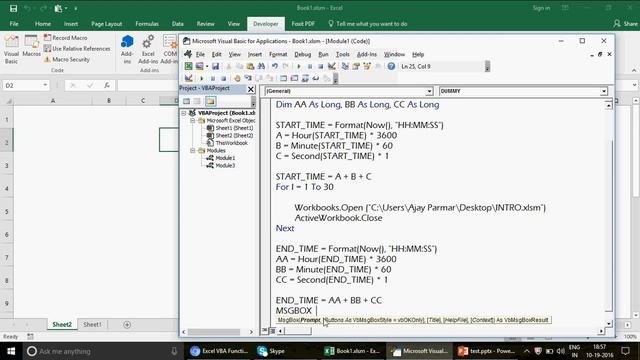
Task: Open Watch Window icon in debug toolbar
Action: click(305, 78)
